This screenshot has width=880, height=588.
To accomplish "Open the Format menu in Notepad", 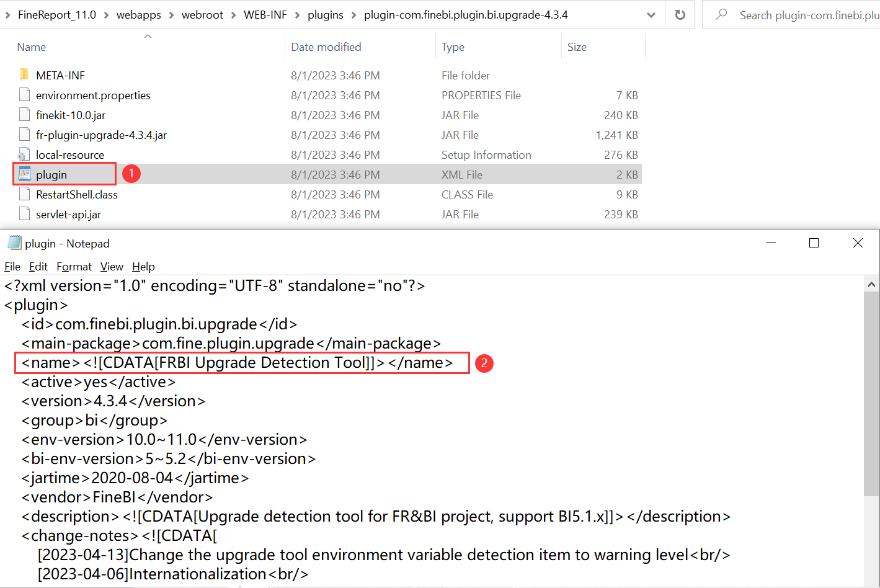I will pos(74,267).
